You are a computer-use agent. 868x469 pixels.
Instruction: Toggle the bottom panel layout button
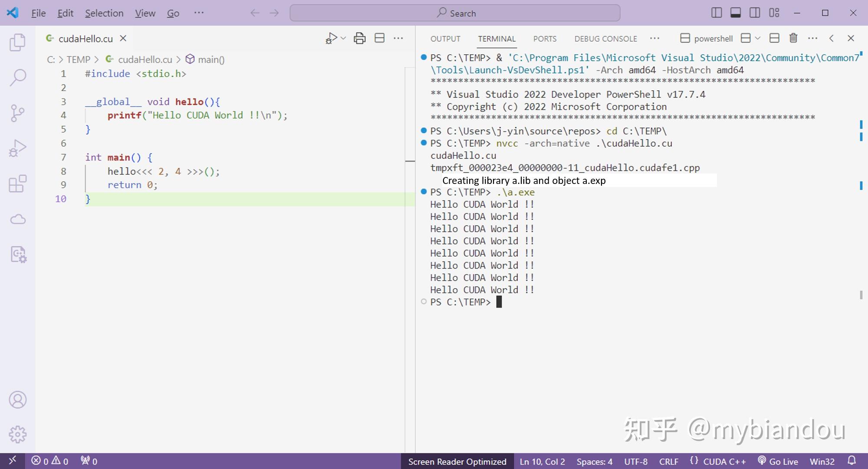[736, 13]
